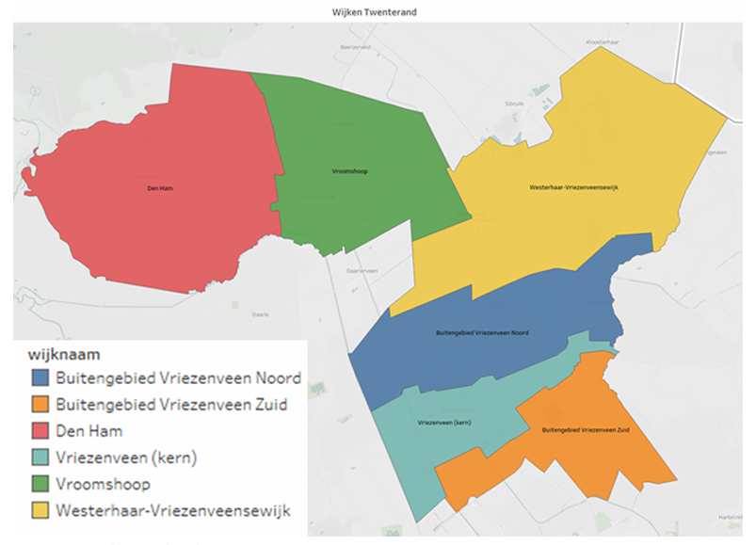The image size is (756, 545).
Task: Click the teal Vriezenveen (kern) legend swatch
Action: tap(40, 457)
